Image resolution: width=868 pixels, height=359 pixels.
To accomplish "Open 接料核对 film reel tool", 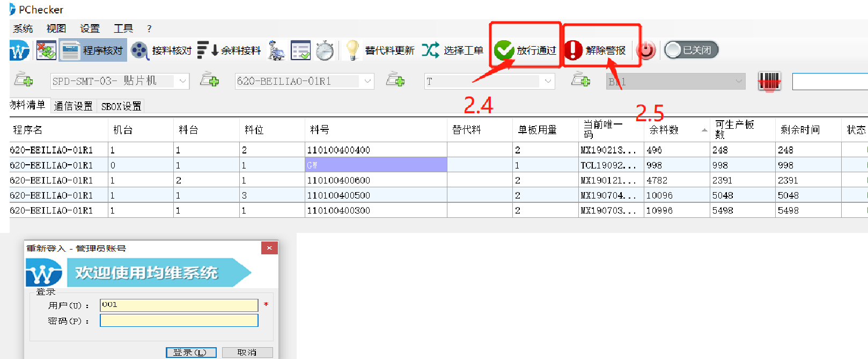I will [x=139, y=50].
